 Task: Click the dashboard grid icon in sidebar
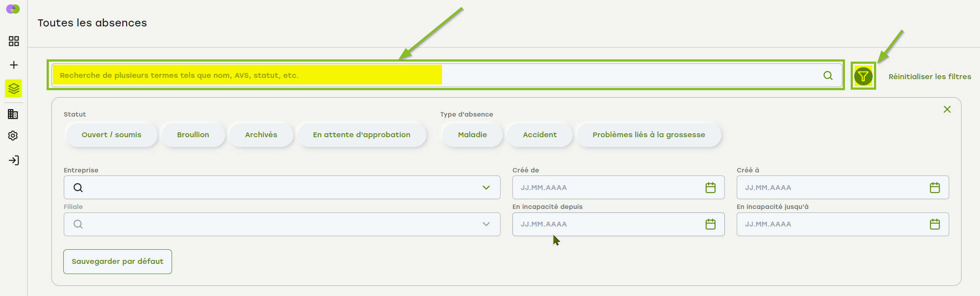[14, 41]
